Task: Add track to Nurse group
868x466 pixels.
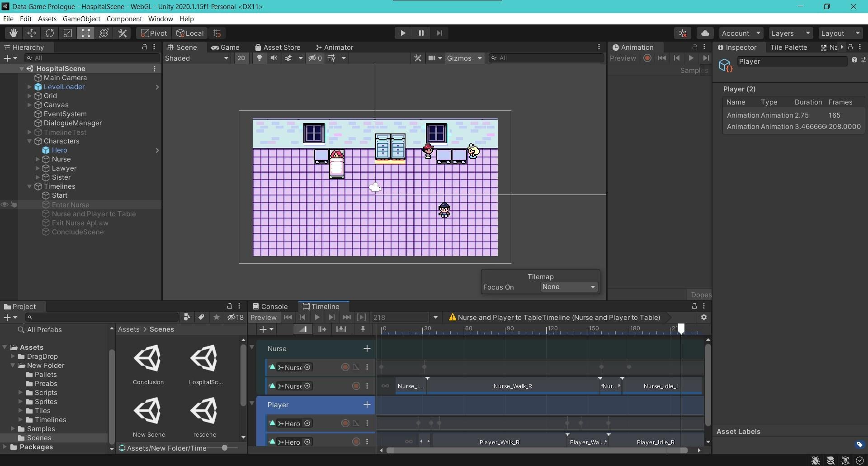Action: point(367,348)
